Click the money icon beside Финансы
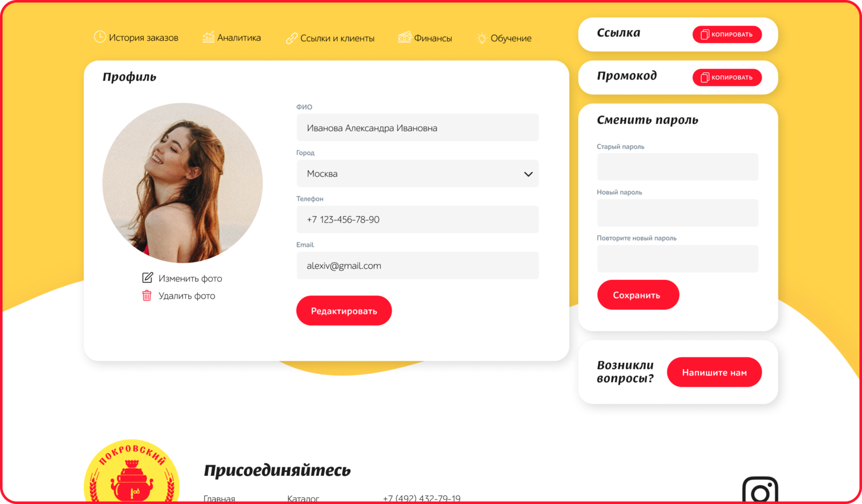Viewport: 862px width, 504px height. coord(404,37)
